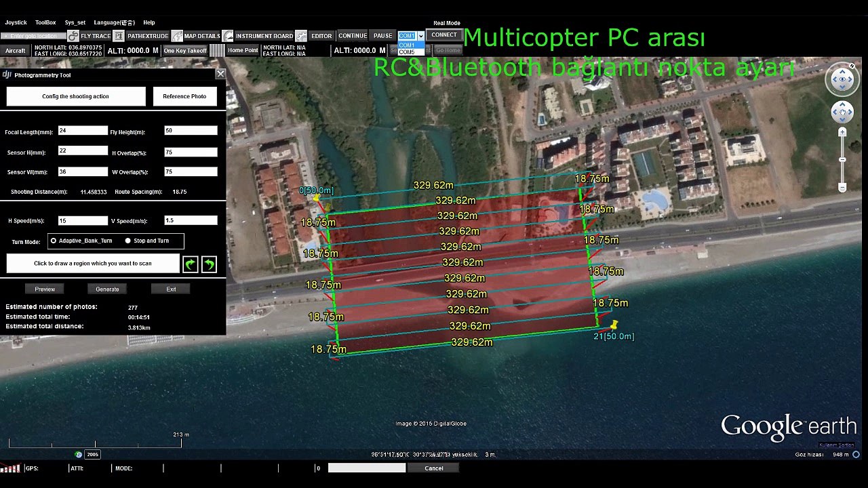Click the look-joystick up arrow

(x=842, y=70)
